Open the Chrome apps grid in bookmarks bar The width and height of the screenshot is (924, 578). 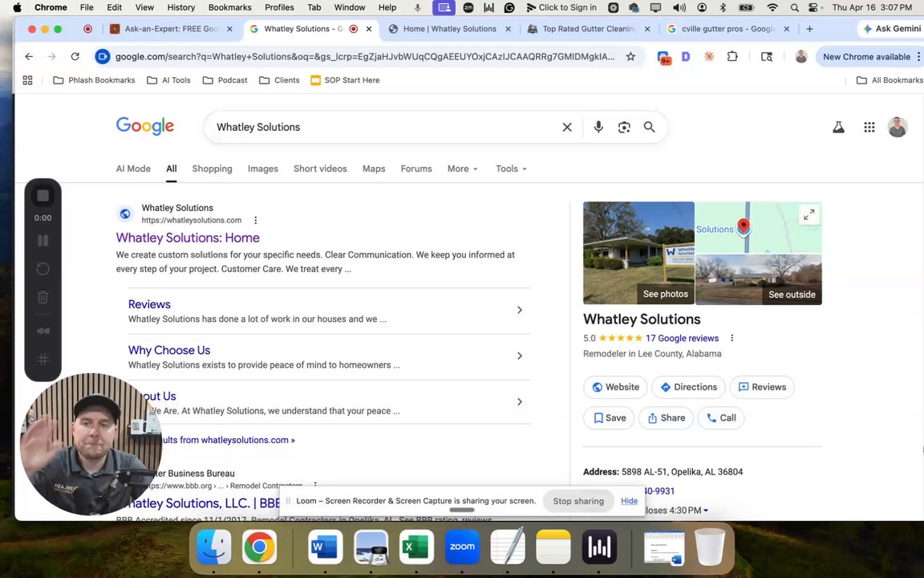(x=27, y=80)
